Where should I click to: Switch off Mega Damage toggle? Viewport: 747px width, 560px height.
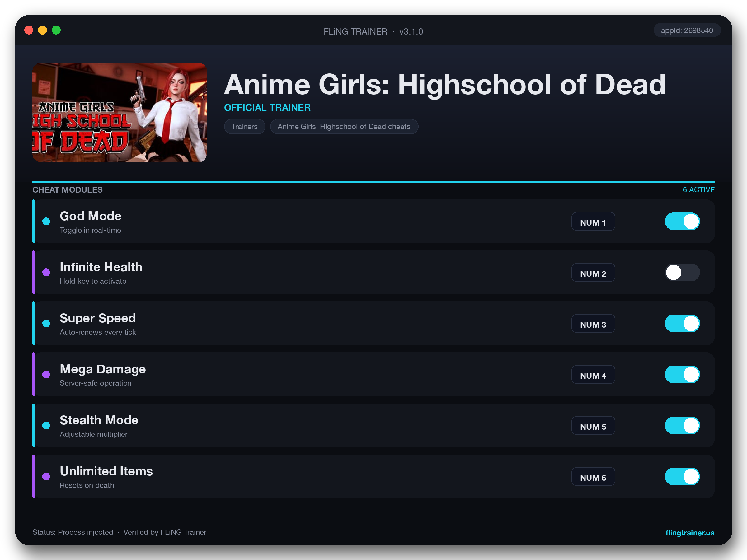click(x=682, y=374)
